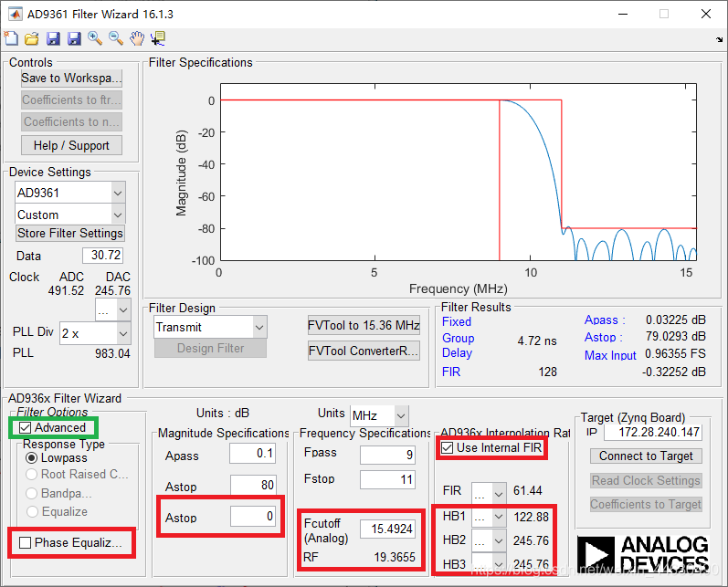Viewport: 728px width, 587px height.
Task: Open the Custom profile dropdown
Action: (70, 215)
